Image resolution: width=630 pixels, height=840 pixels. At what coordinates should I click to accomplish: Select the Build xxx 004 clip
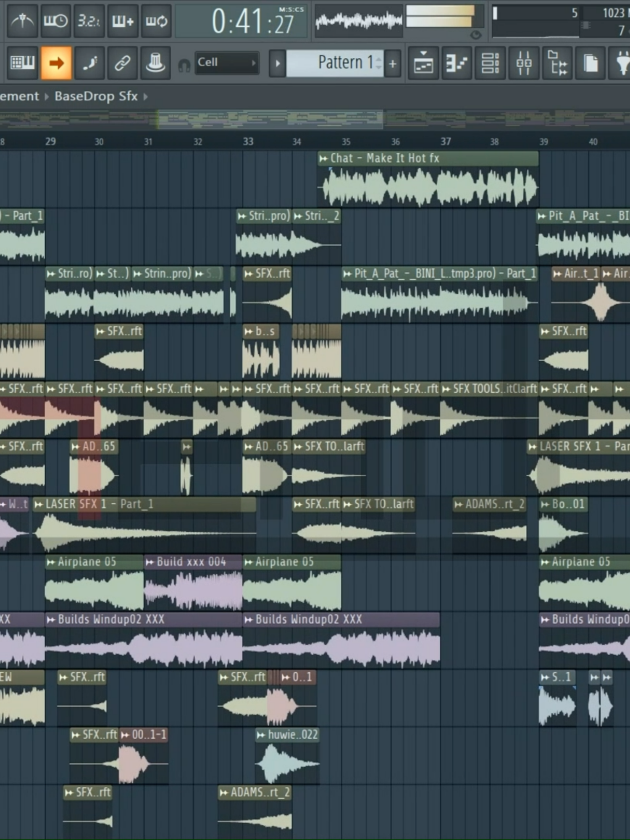click(193, 583)
